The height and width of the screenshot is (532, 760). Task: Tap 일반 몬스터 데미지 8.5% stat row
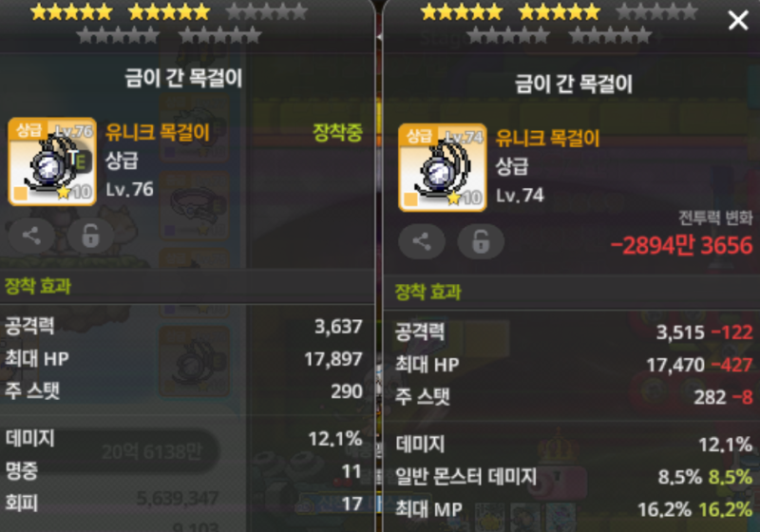574,477
